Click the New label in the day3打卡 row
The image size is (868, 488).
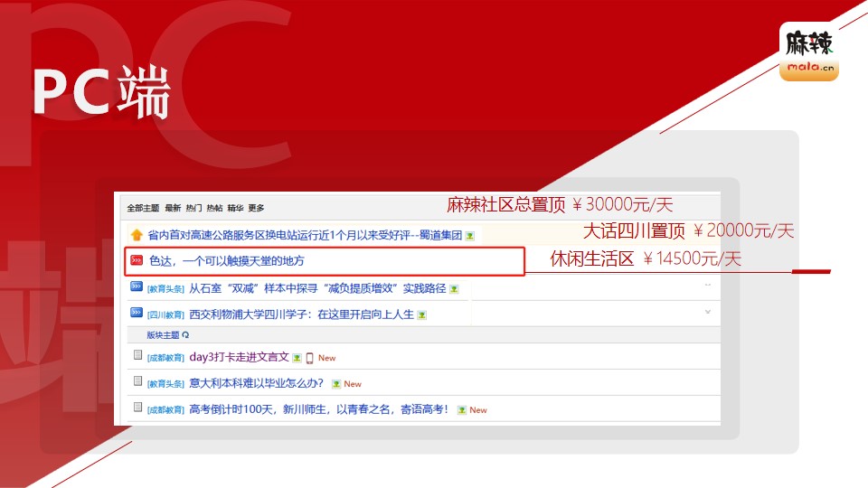click(326, 358)
